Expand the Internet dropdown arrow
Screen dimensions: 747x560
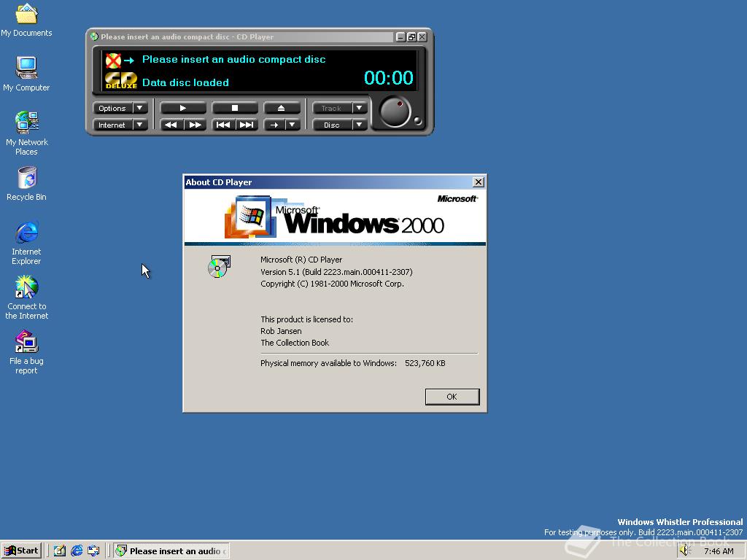click(140, 125)
